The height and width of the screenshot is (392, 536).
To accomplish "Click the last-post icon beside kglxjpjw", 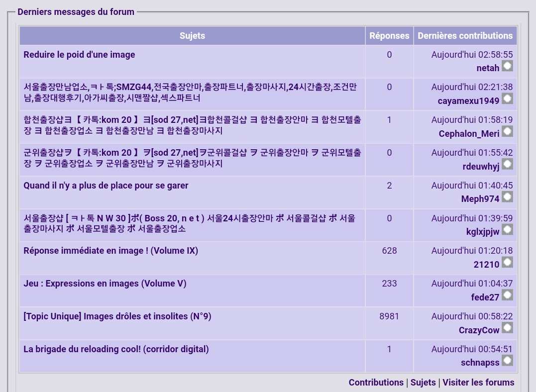I will tap(507, 230).
